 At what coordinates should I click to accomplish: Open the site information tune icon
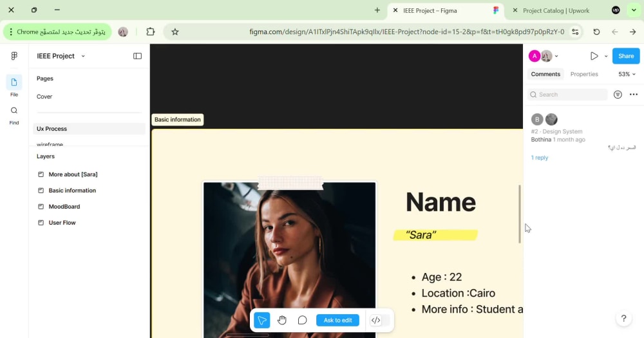575,32
